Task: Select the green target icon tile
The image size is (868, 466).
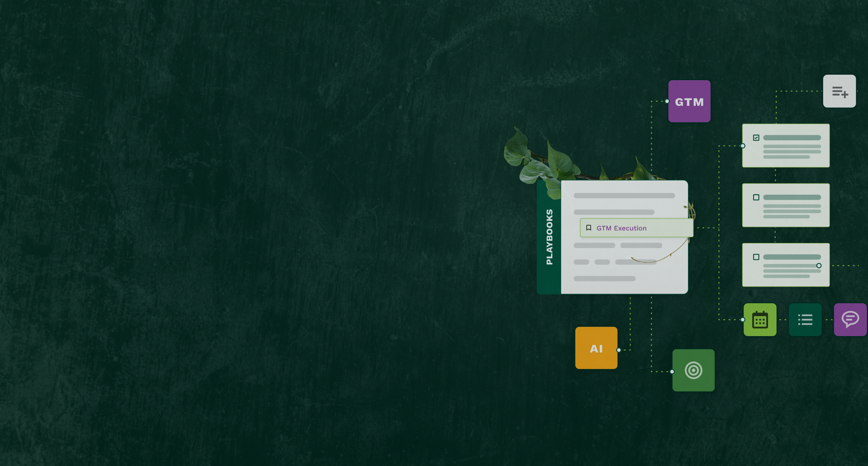Action: tap(693, 370)
